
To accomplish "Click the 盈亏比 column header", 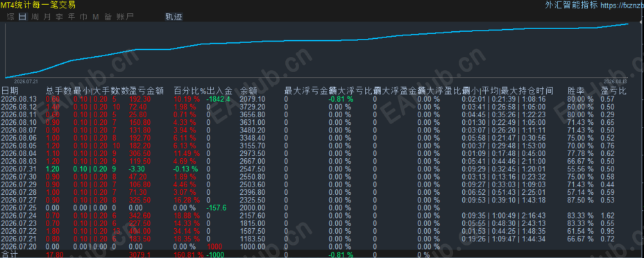I will [613, 90].
